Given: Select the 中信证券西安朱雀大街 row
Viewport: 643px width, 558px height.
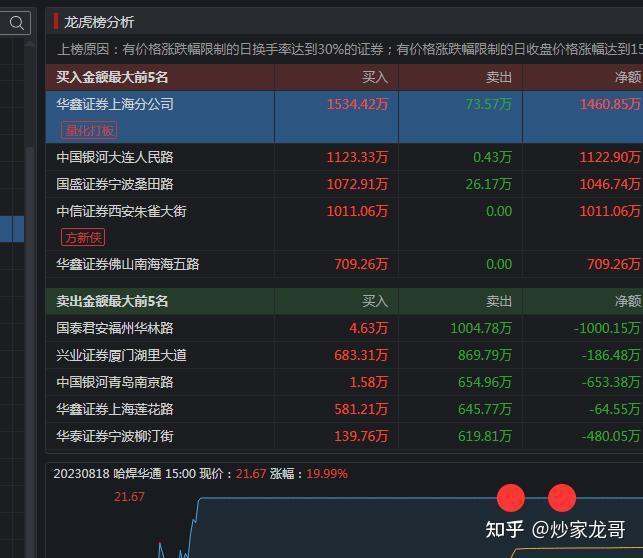Looking at the screenshot, I should [x=344, y=224].
